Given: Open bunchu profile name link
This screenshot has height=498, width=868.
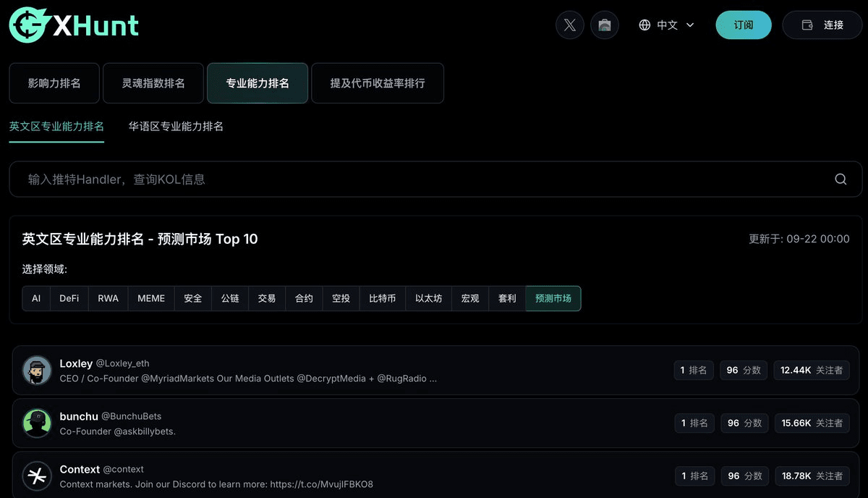Looking at the screenshot, I should (x=78, y=416).
